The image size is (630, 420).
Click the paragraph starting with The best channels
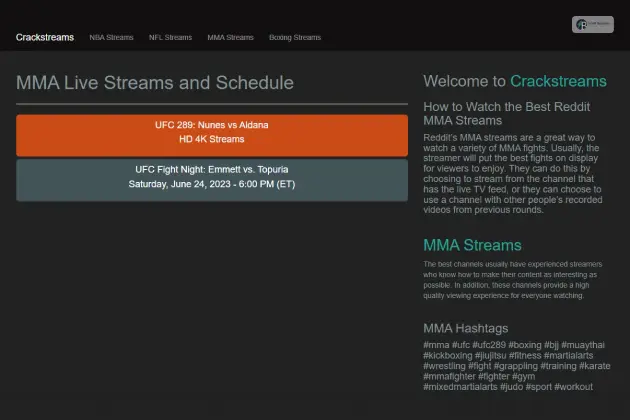pyautogui.click(x=510, y=280)
